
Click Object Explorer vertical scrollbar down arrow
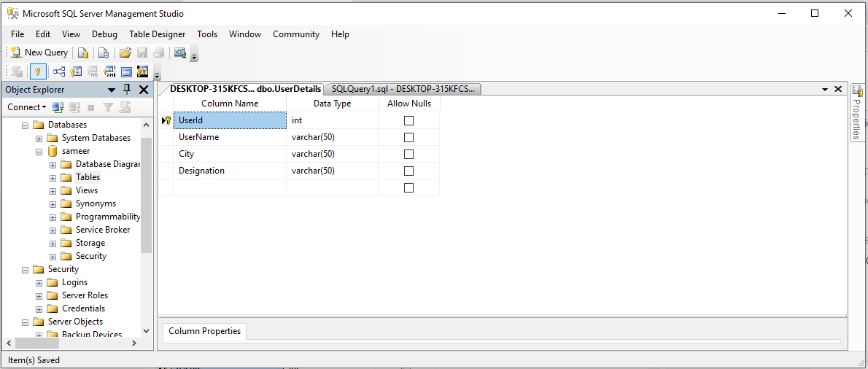[x=146, y=331]
